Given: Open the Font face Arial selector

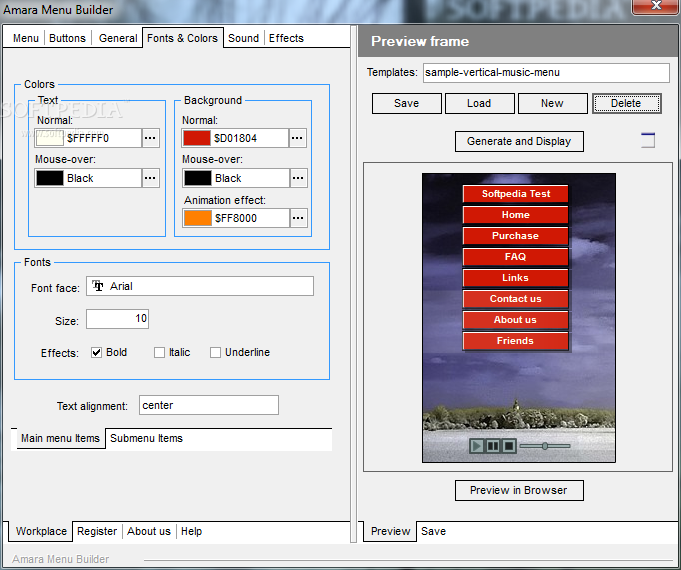Looking at the screenshot, I should [200, 286].
